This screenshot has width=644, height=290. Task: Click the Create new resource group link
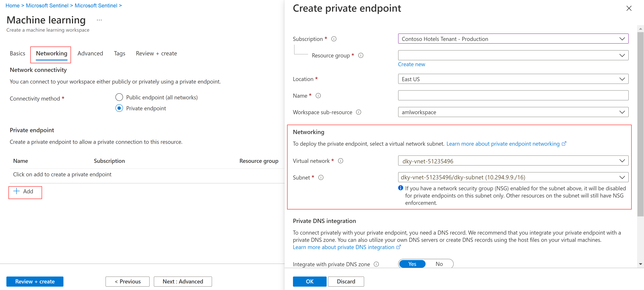[x=411, y=64]
